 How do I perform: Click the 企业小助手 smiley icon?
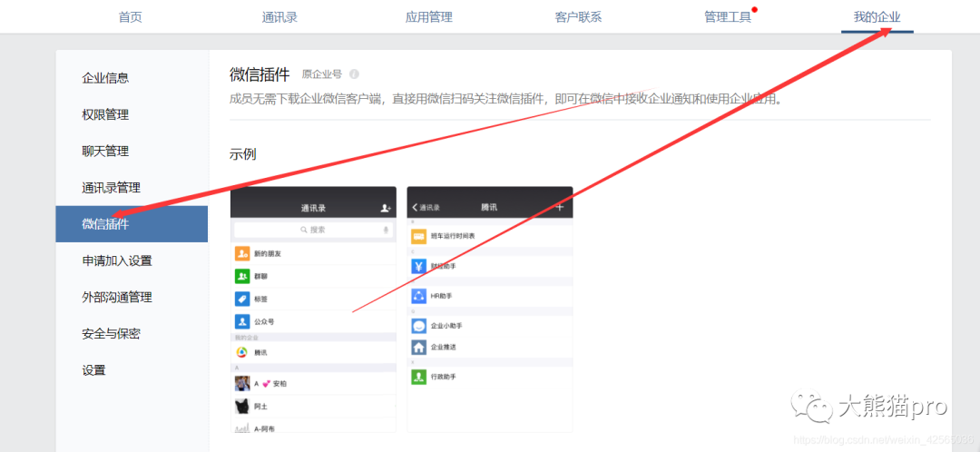[x=418, y=326]
